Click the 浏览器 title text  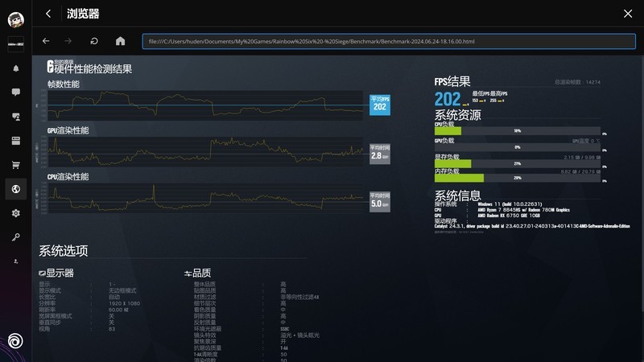tap(83, 14)
